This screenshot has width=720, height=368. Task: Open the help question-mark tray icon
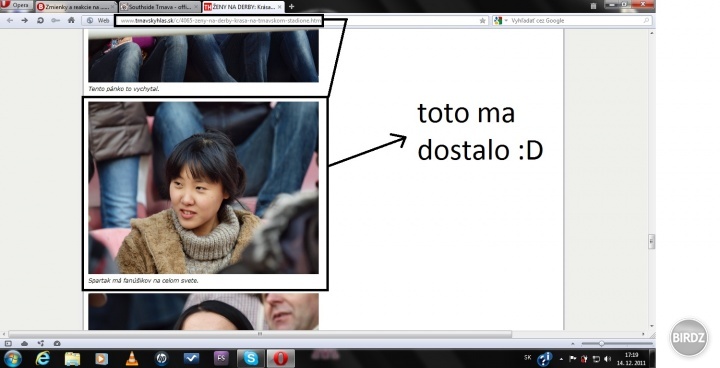click(545, 358)
